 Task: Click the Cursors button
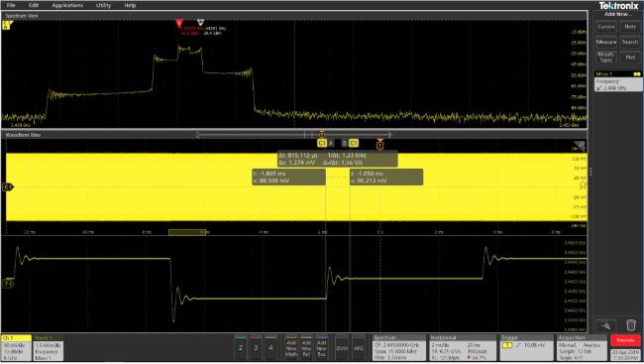(x=606, y=27)
